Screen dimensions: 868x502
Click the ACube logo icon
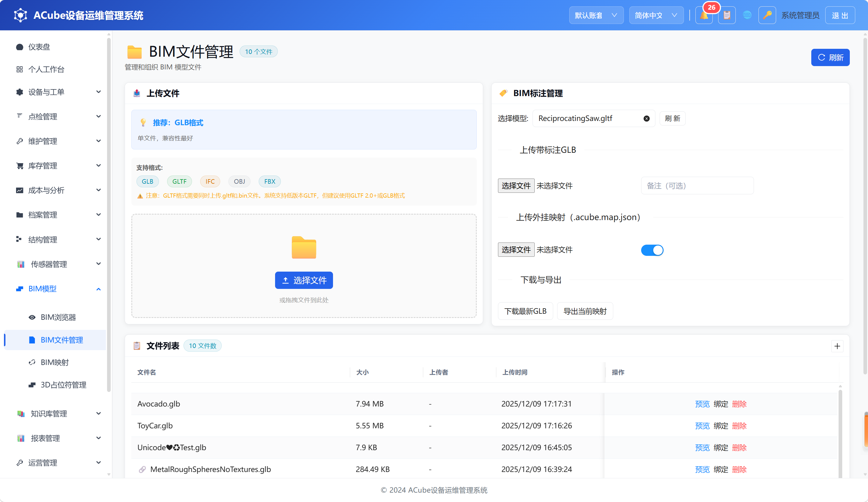[21, 15]
